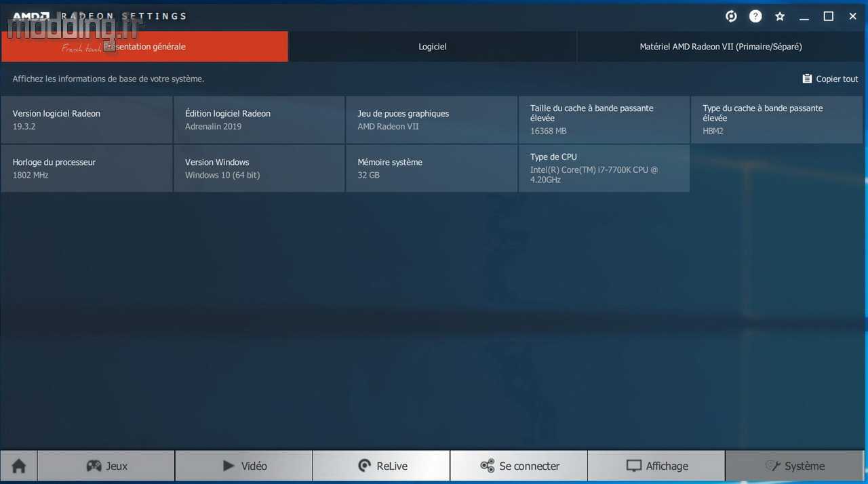This screenshot has height=484, width=868.
Task: Open the Affichage section
Action: (x=656, y=466)
